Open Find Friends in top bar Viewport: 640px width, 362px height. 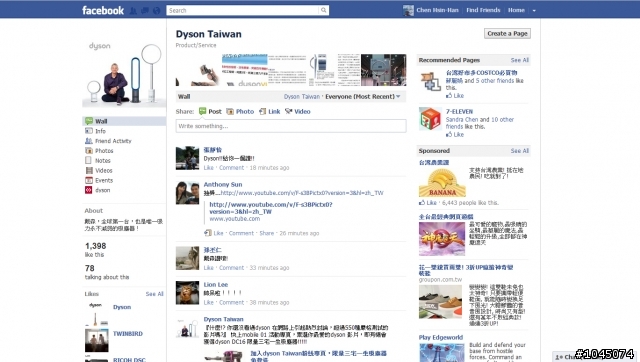[x=483, y=10]
